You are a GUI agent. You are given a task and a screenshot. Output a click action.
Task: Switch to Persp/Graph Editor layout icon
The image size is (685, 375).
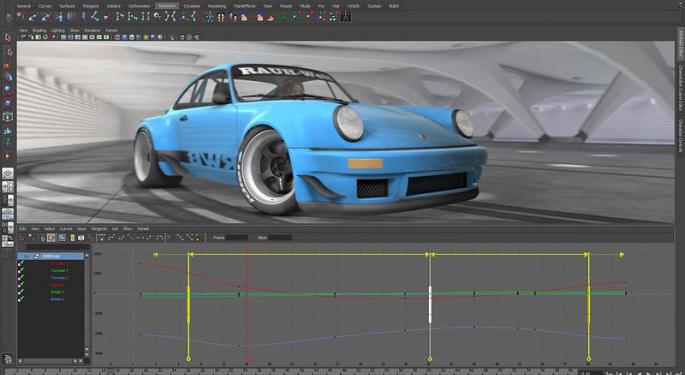click(x=8, y=214)
